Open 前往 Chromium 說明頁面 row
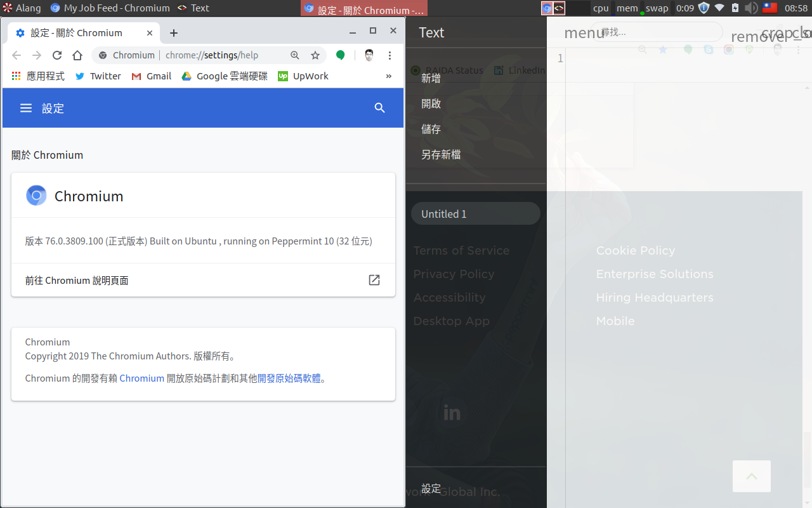Viewport: 812px width, 508px height. click(203, 280)
